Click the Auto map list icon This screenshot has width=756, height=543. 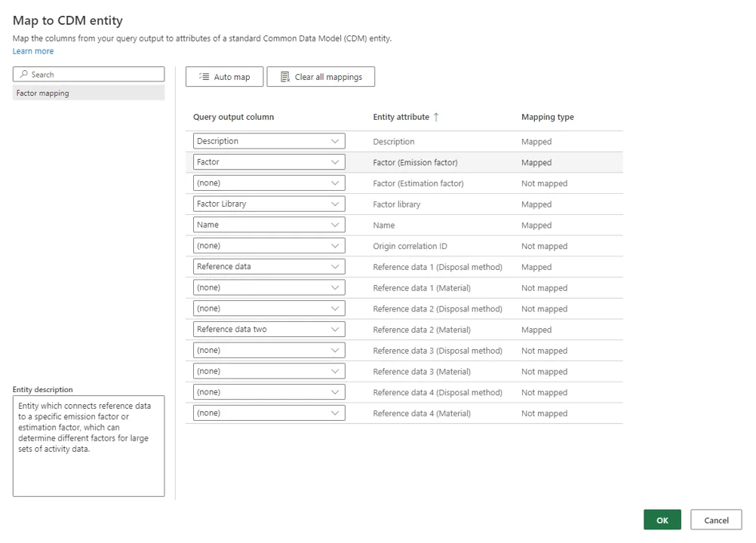pyautogui.click(x=204, y=77)
